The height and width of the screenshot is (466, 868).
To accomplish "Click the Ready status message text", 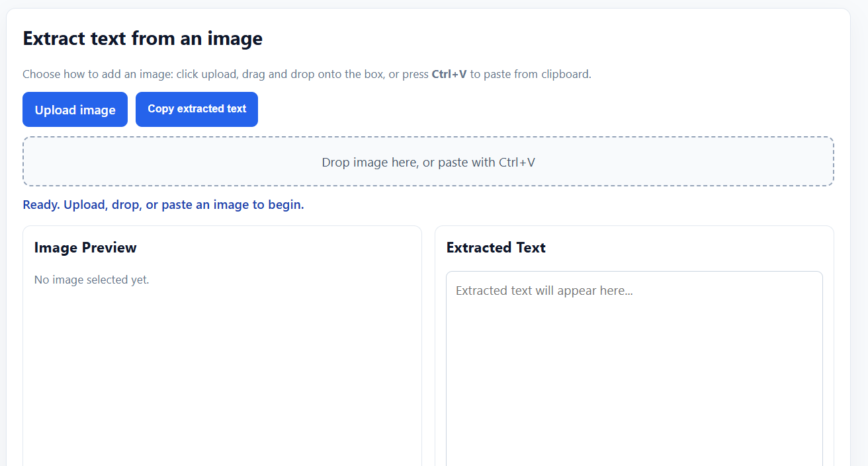I will click(x=163, y=204).
